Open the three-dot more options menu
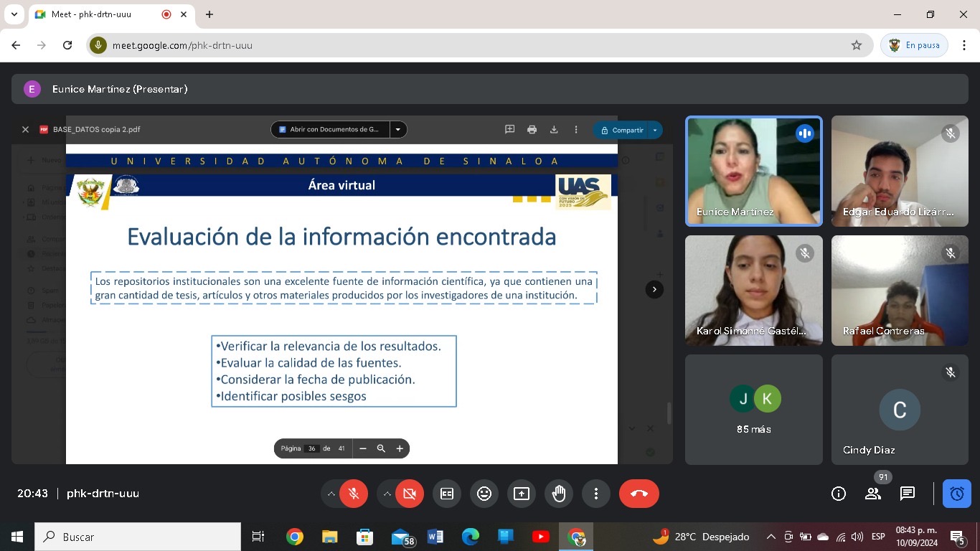The width and height of the screenshot is (980, 551). (x=596, y=494)
